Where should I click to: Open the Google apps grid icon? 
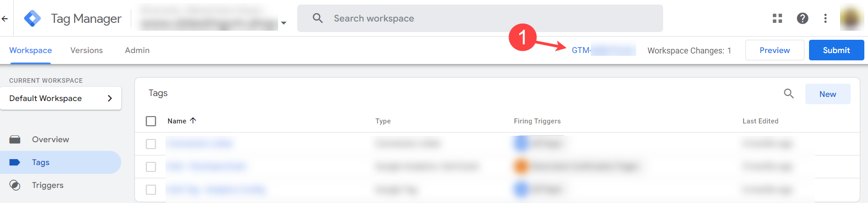tap(777, 18)
